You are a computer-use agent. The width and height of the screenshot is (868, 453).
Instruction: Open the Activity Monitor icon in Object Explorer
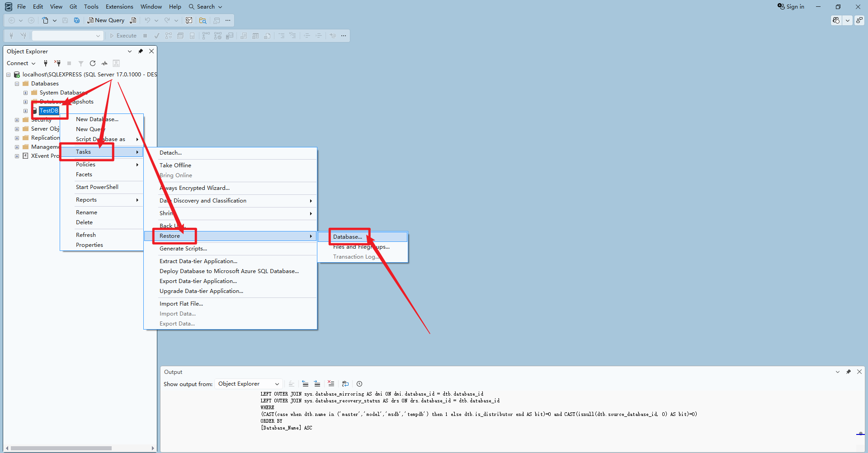(104, 63)
